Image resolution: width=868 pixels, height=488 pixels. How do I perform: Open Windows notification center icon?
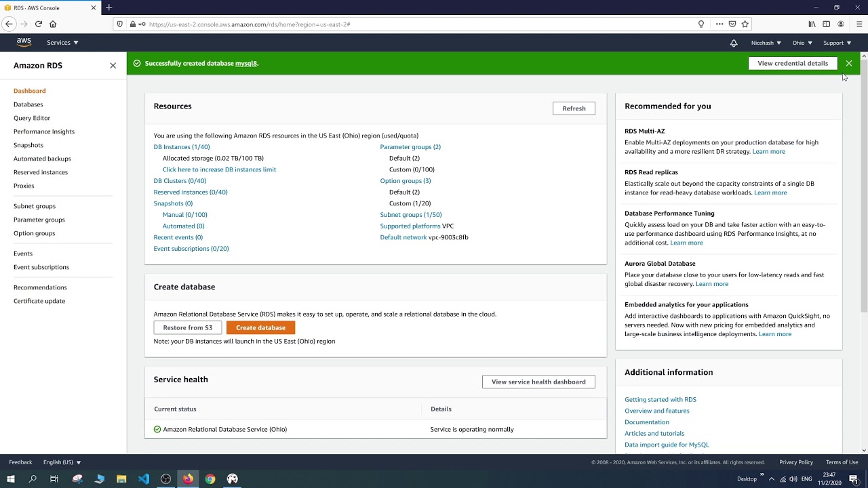pyautogui.click(x=854, y=479)
